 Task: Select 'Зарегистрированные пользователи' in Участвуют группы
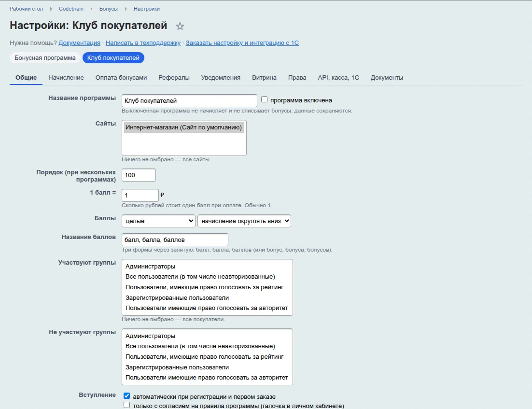[207, 297]
